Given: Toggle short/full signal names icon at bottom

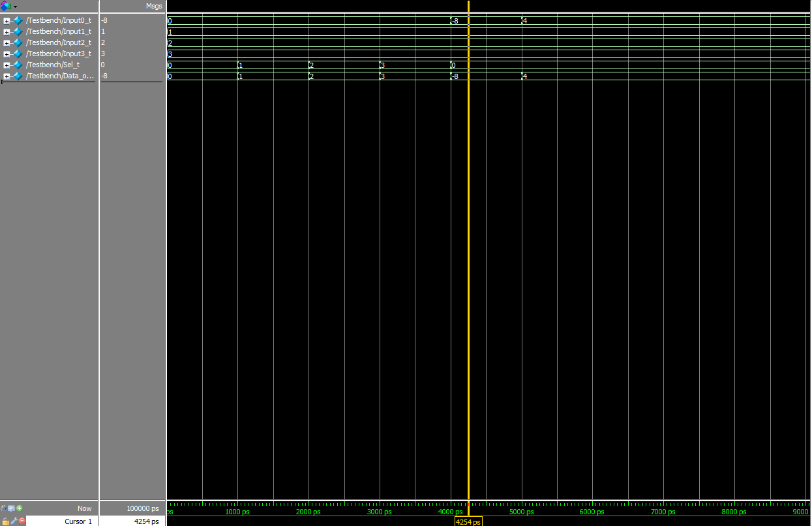Looking at the screenshot, I should tap(4, 508).
